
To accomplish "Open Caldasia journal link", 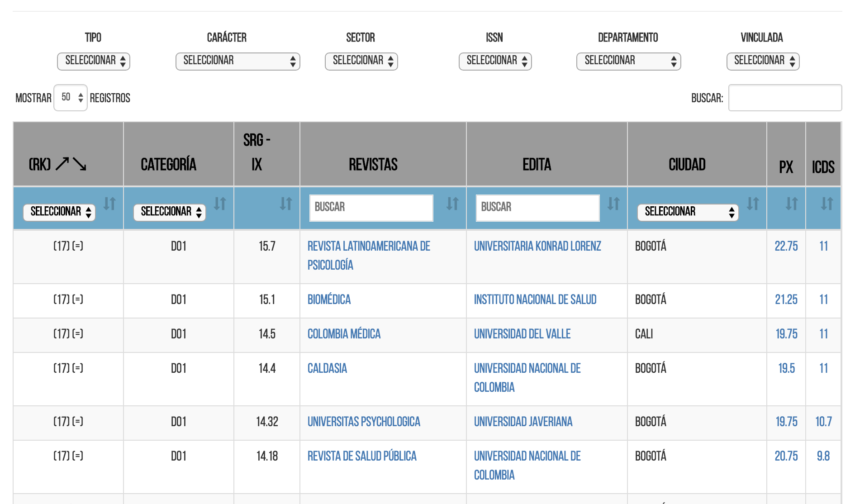I will [x=327, y=368].
